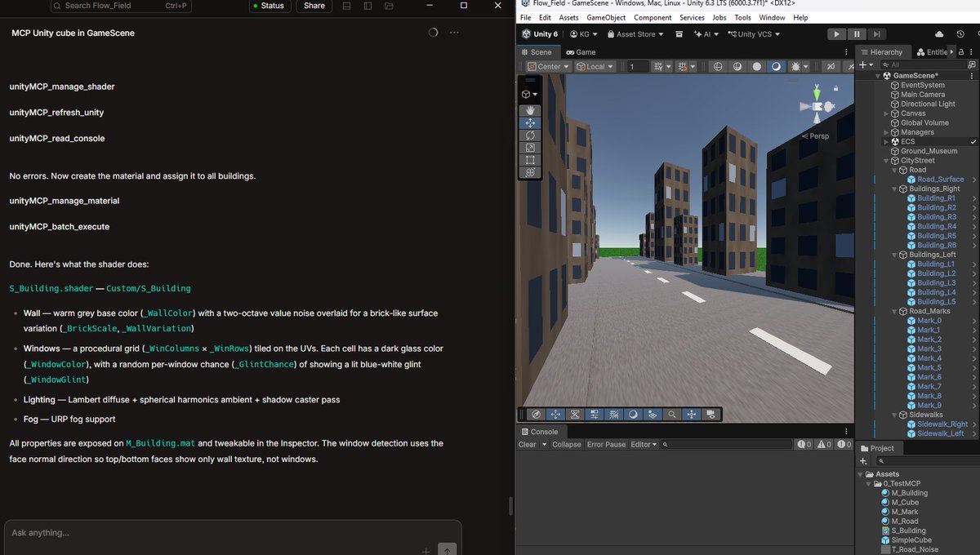This screenshot has height=555, width=980.
Task: Click the Status button in chat window
Action: 268,6
